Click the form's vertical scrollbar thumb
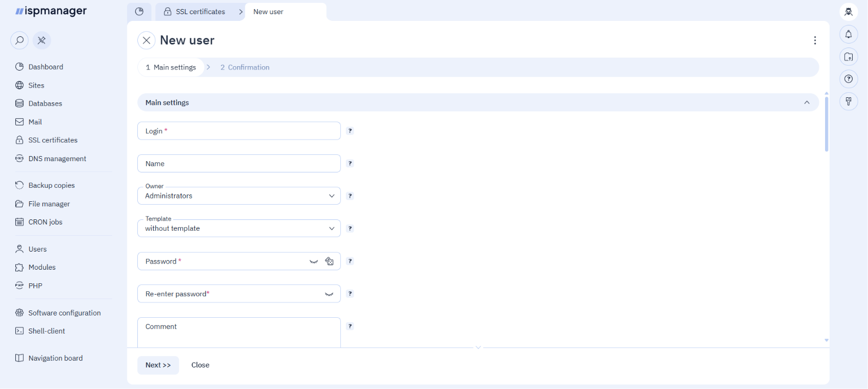This screenshot has height=389, width=868. (x=827, y=124)
